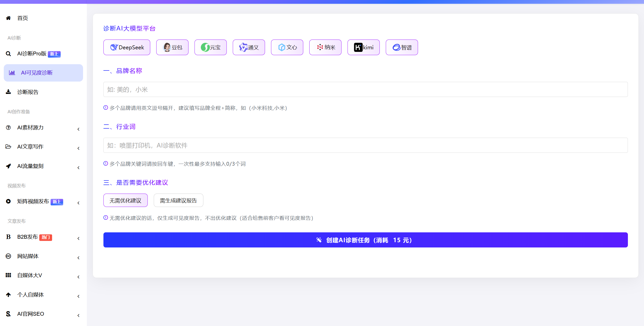This screenshot has height=326, width=644.
Task: Open the AI诊断Pro版 menu item
Action: click(x=43, y=54)
